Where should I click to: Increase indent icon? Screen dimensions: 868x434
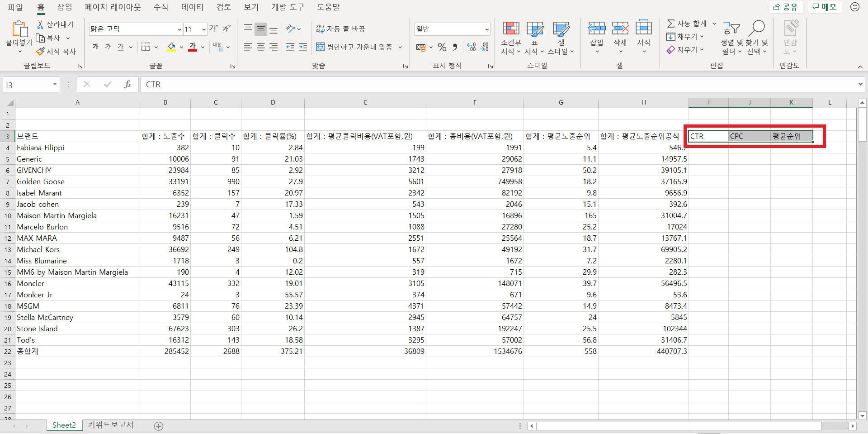click(303, 47)
